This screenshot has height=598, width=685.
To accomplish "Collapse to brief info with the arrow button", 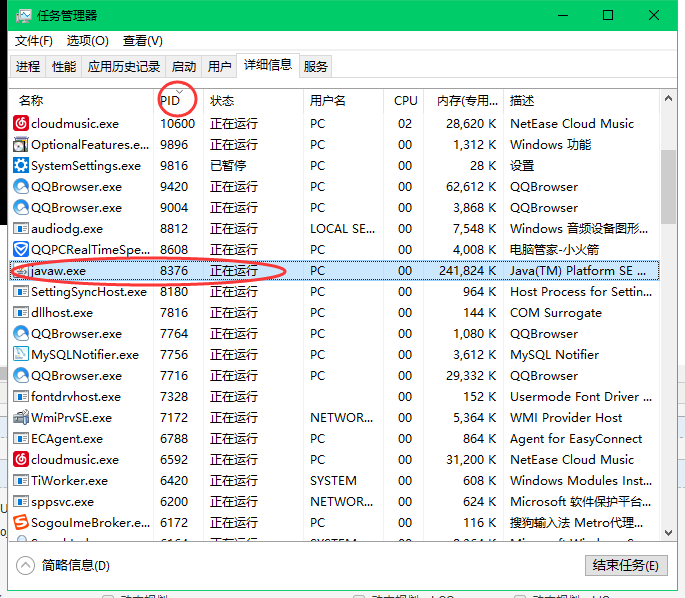I will (25, 565).
